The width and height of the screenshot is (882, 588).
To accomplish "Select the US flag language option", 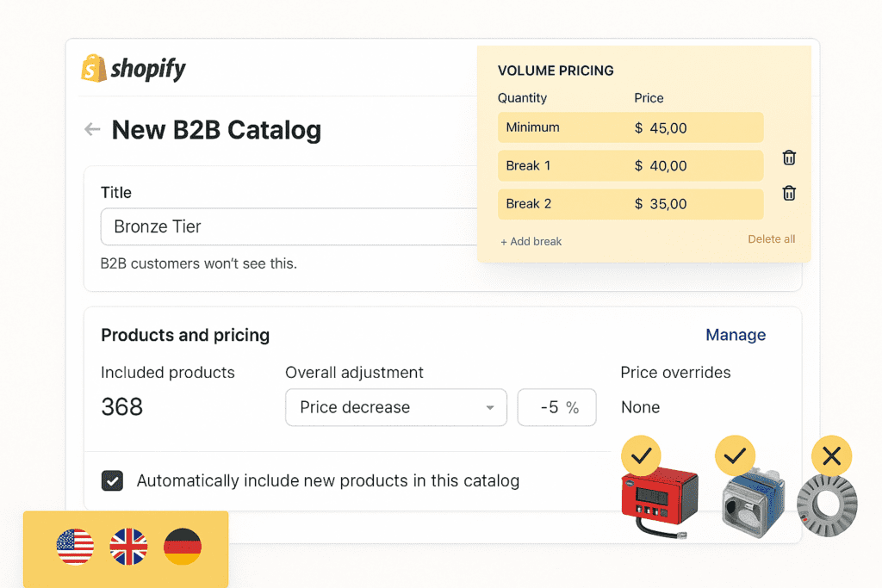I will [x=75, y=546].
